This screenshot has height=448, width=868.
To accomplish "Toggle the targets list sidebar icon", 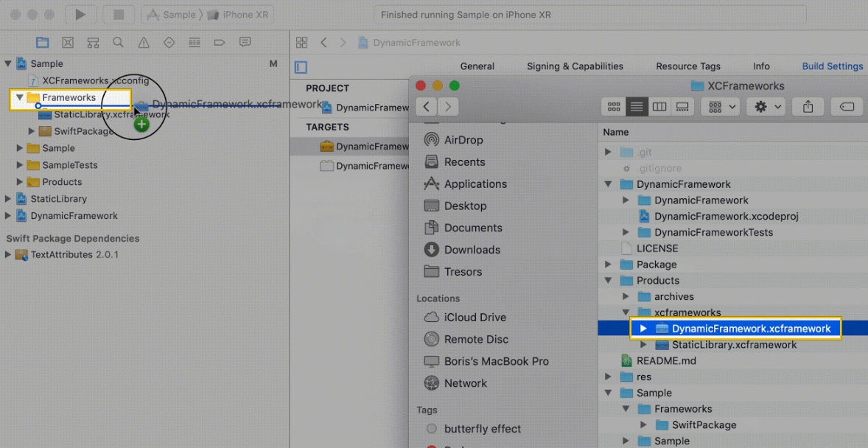I will click(301, 67).
